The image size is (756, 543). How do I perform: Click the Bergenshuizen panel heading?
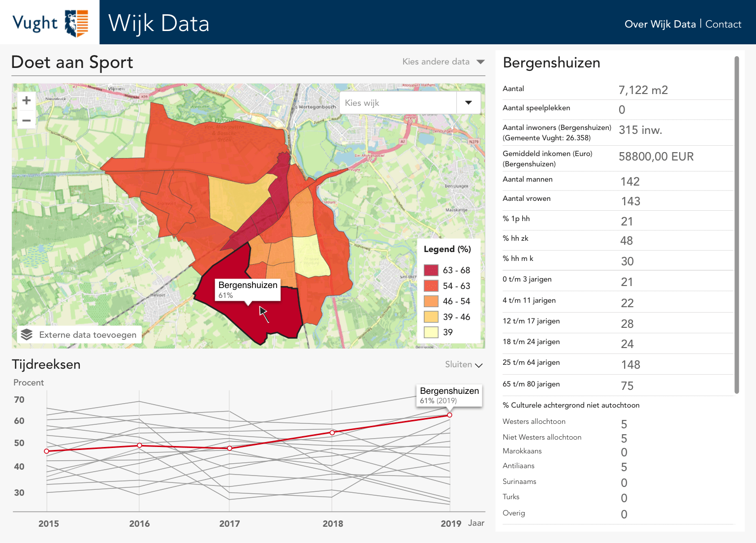click(552, 63)
